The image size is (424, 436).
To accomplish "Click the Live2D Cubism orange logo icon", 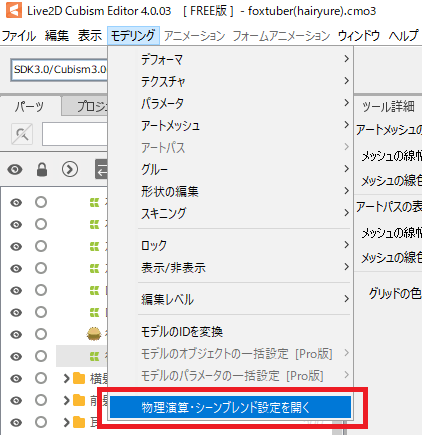I will (x=14, y=10).
